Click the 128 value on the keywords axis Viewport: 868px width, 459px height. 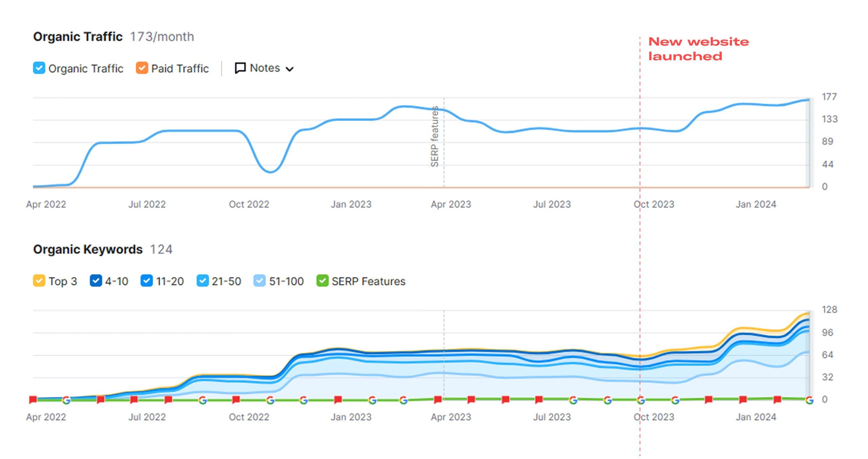(x=829, y=310)
